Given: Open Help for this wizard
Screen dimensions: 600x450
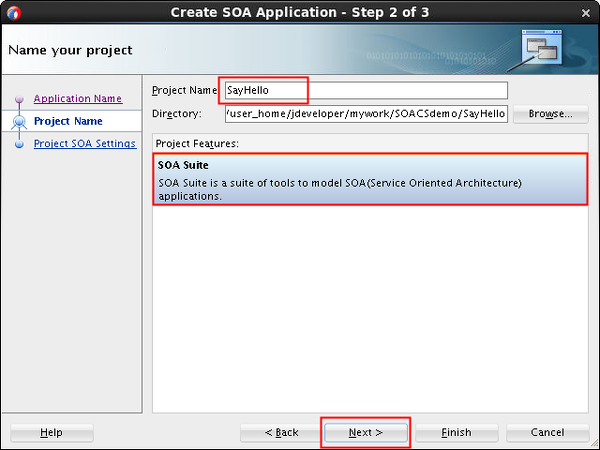Looking at the screenshot, I should click(x=52, y=432).
